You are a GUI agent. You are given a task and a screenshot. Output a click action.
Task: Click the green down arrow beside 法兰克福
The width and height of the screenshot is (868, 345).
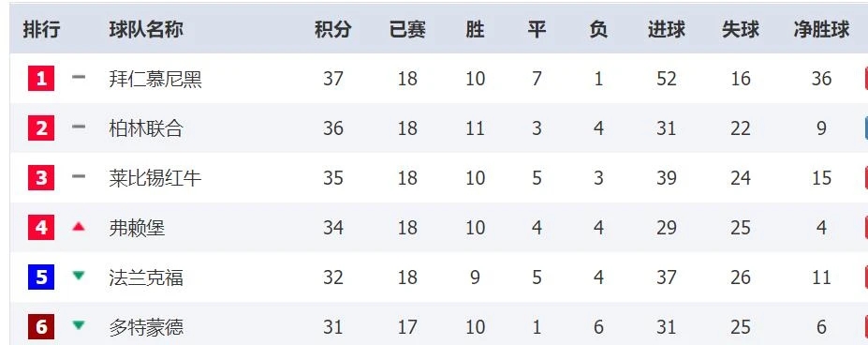(x=79, y=275)
